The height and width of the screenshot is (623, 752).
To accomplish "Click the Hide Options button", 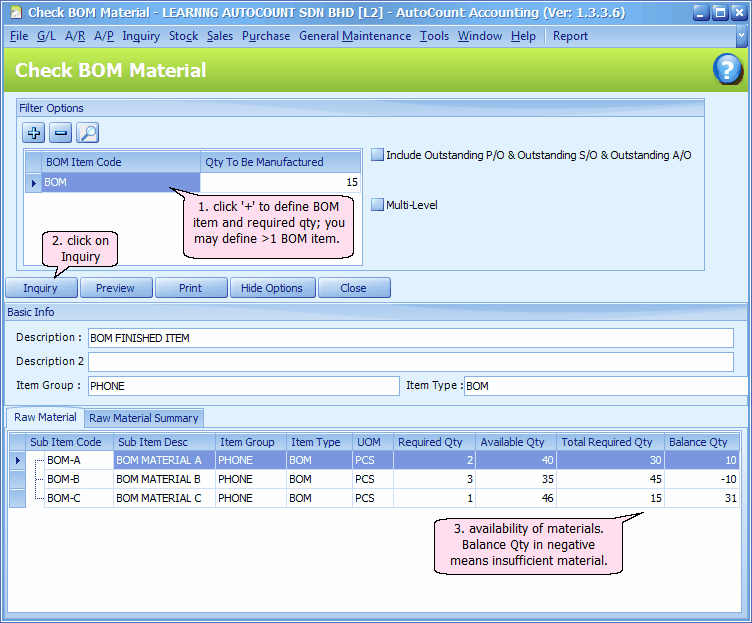I will pos(272,288).
